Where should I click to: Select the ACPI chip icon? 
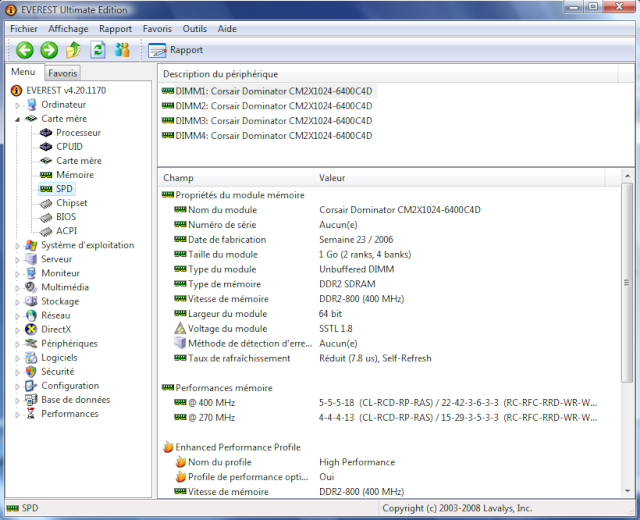coord(46,231)
